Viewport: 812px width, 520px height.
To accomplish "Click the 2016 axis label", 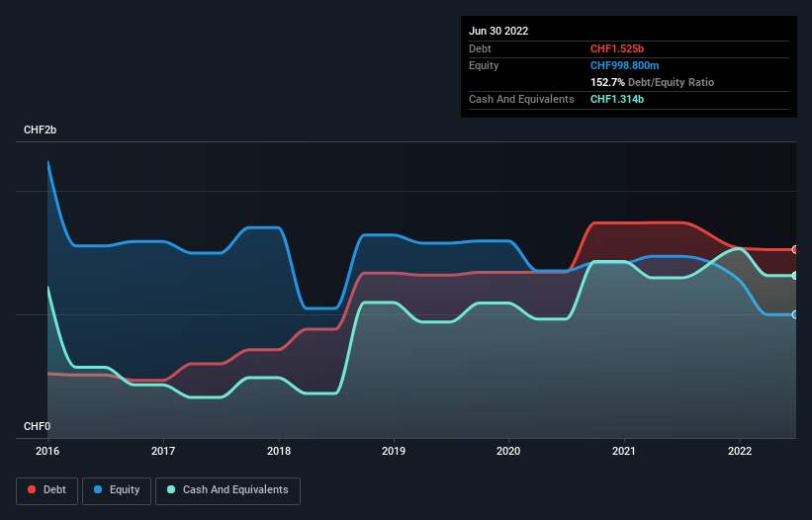I will click(x=47, y=451).
